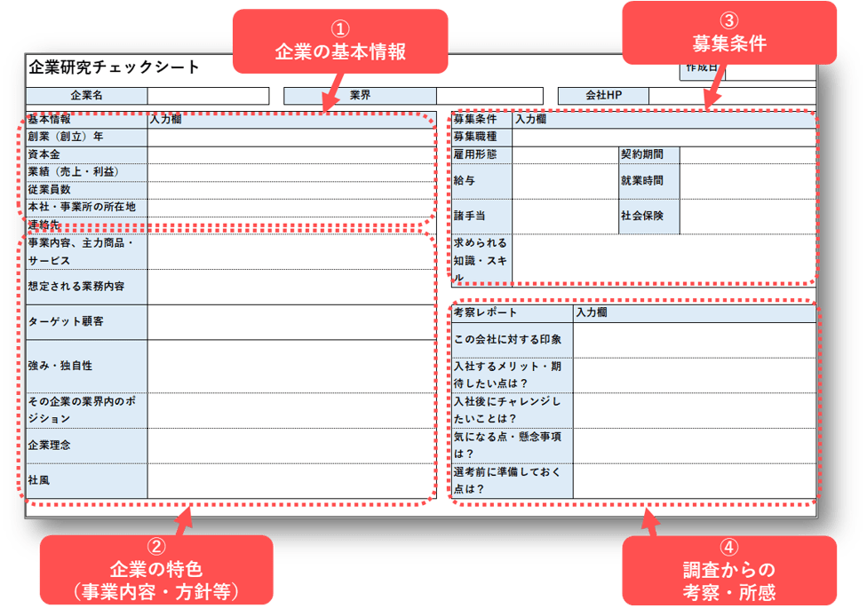867x616 pixels.
Task: Select the 就業時間 label cell
Action: click(x=649, y=181)
